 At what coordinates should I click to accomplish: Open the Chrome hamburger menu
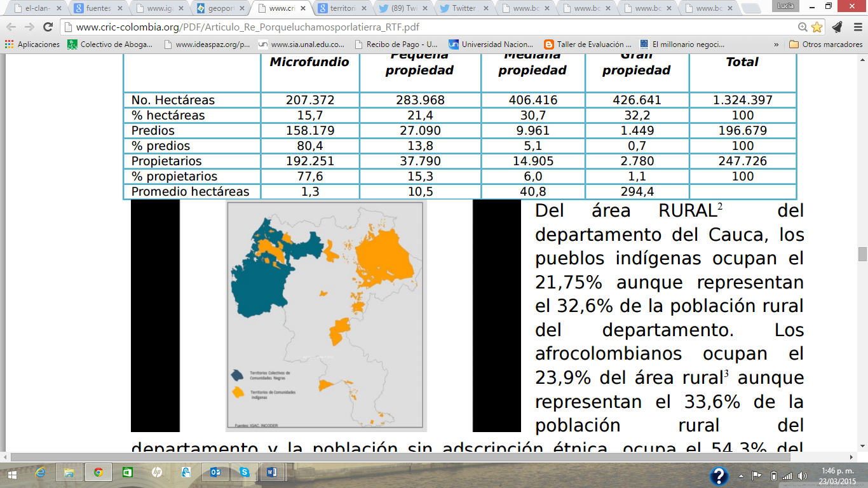click(x=856, y=27)
